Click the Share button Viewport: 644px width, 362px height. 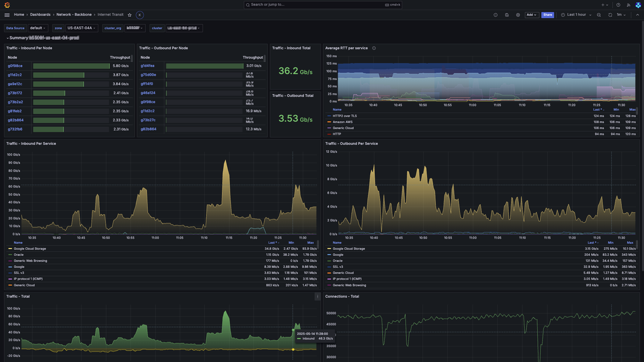[x=547, y=15]
